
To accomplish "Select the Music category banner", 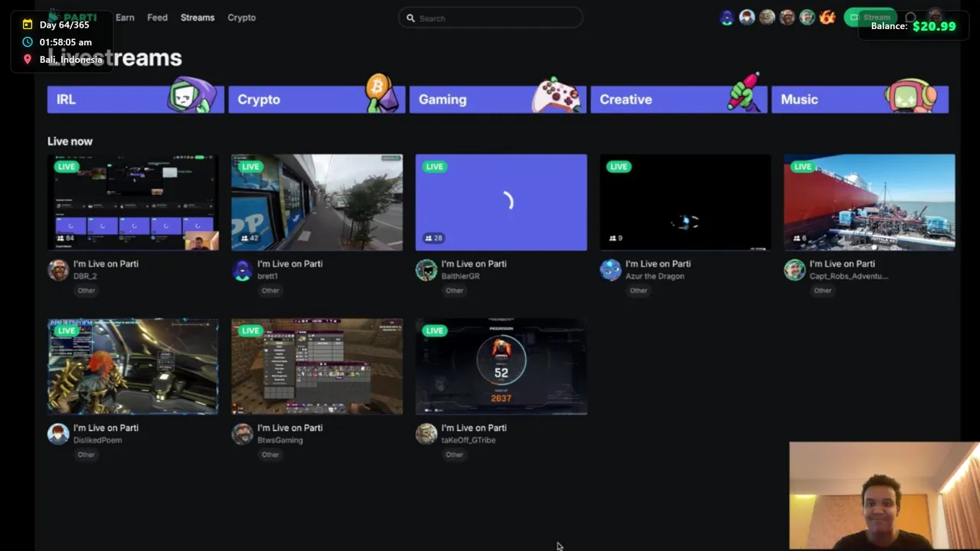I will (860, 99).
